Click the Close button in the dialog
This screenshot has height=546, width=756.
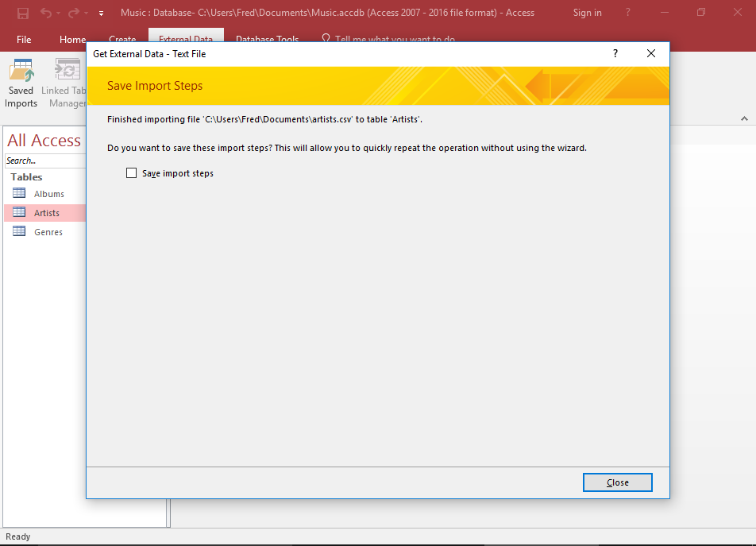[617, 482]
